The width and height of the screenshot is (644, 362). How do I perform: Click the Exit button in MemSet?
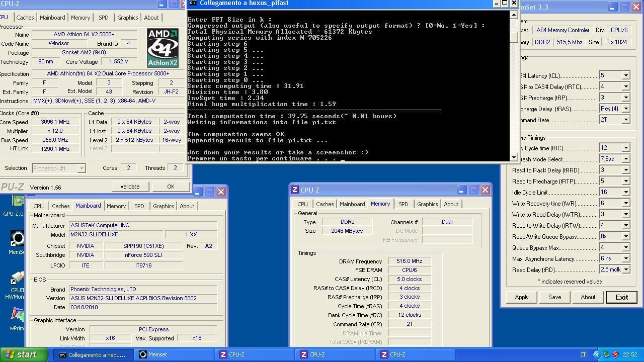click(x=621, y=297)
